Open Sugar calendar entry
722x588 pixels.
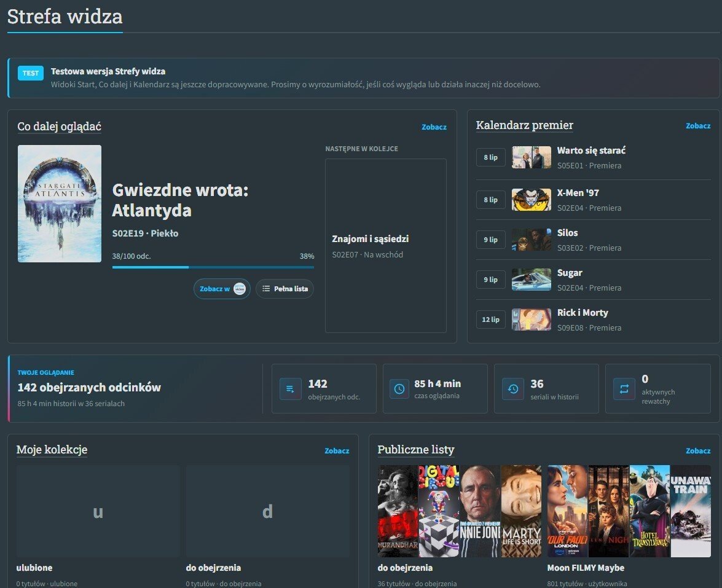[x=593, y=280]
